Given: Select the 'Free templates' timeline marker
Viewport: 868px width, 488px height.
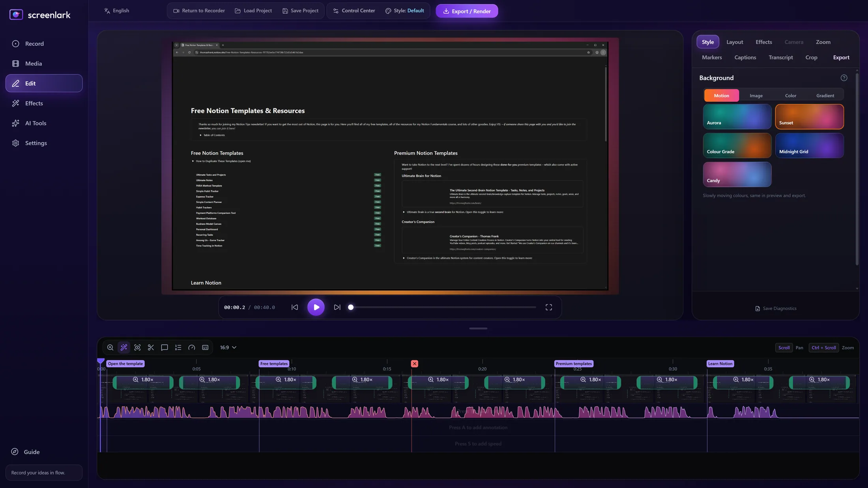Looking at the screenshot, I should (x=274, y=364).
